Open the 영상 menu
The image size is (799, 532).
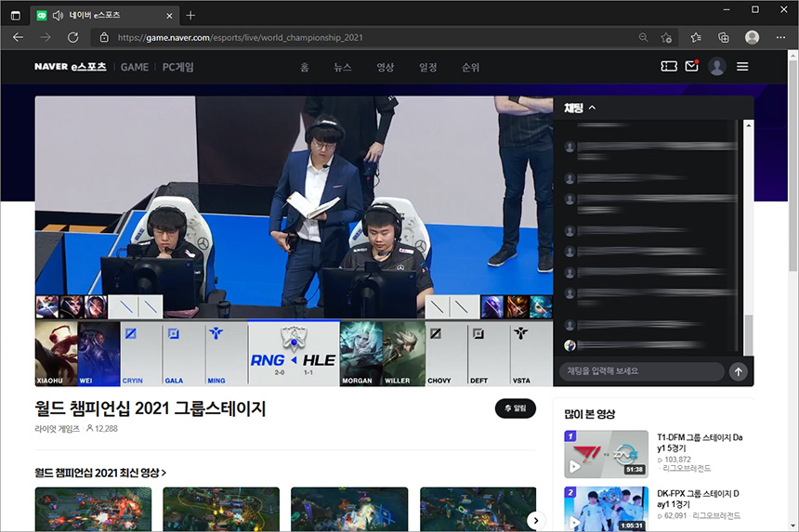point(386,67)
